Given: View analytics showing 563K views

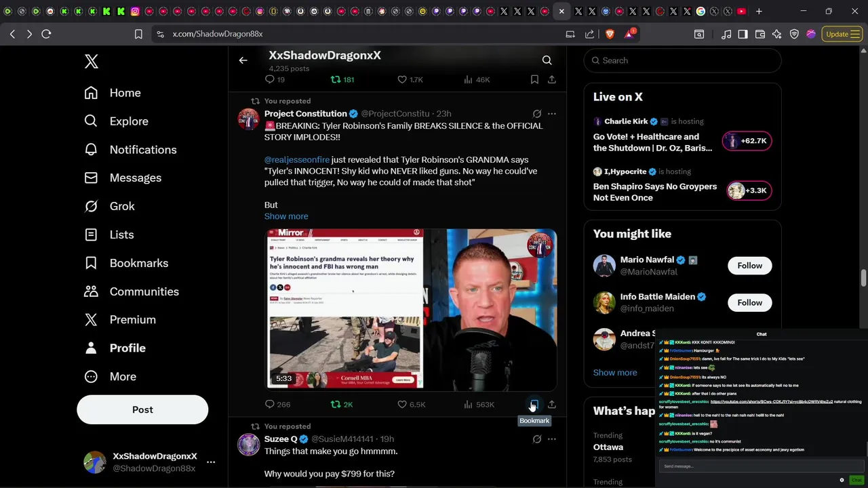Looking at the screenshot, I should click(x=479, y=405).
